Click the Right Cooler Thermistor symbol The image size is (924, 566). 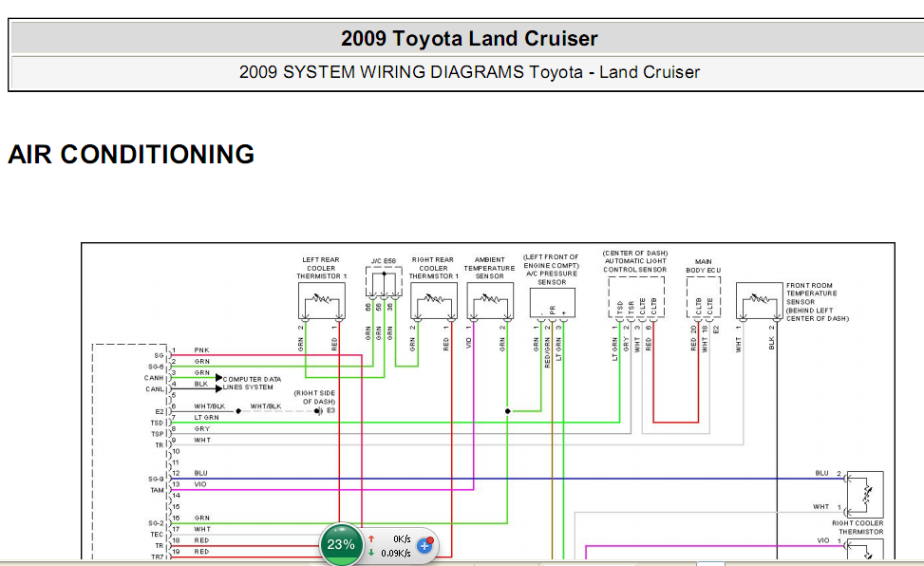[865, 495]
